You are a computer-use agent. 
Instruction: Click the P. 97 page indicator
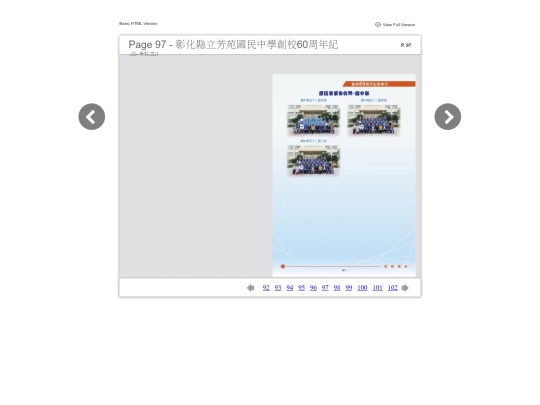pos(406,45)
